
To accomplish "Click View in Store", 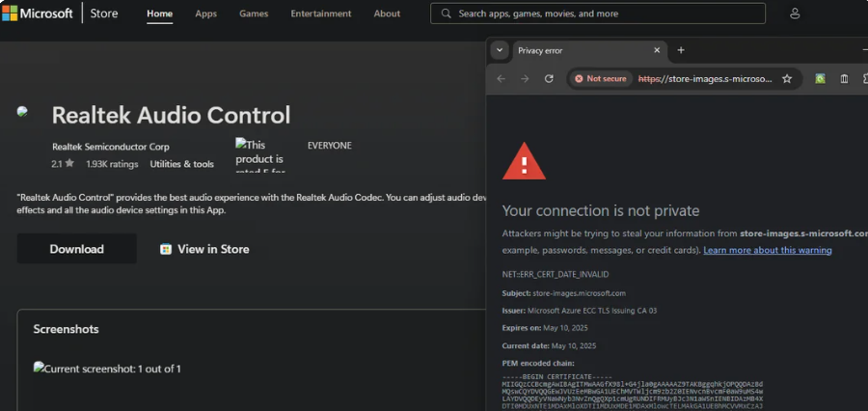I will (x=204, y=249).
